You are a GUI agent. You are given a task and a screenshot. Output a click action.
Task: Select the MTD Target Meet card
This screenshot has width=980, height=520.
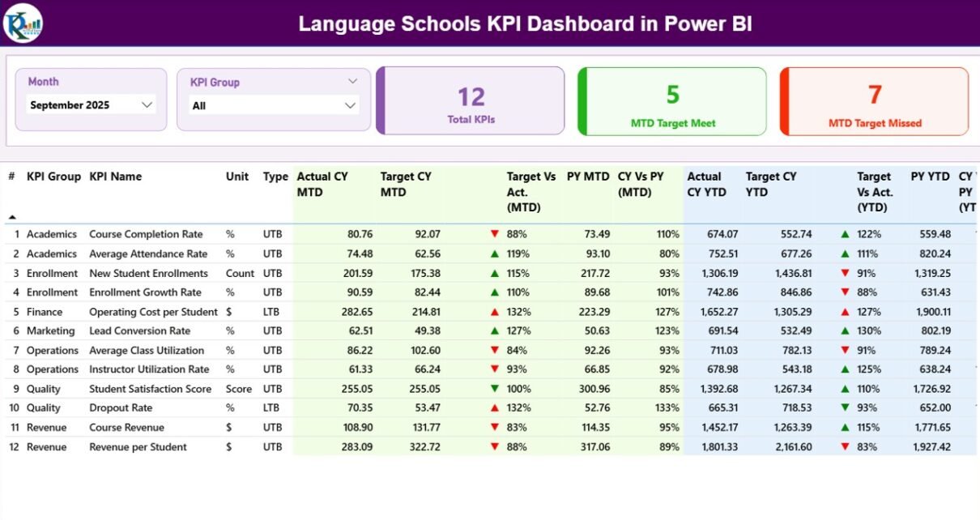pos(672,101)
